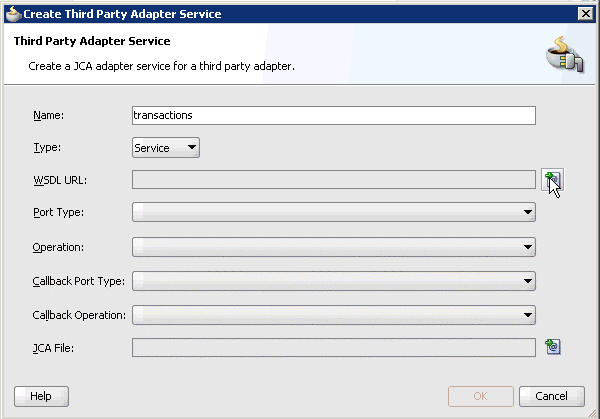Click the adapter coffee cup icon in the header

pyautogui.click(x=565, y=54)
